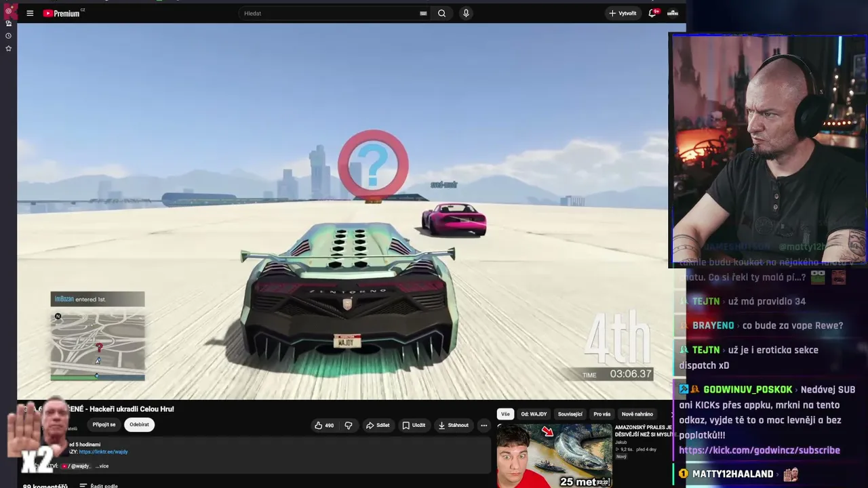Download the video with Stáhnout
The height and width of the screenshot is (488, 868).
pos(454,426)
